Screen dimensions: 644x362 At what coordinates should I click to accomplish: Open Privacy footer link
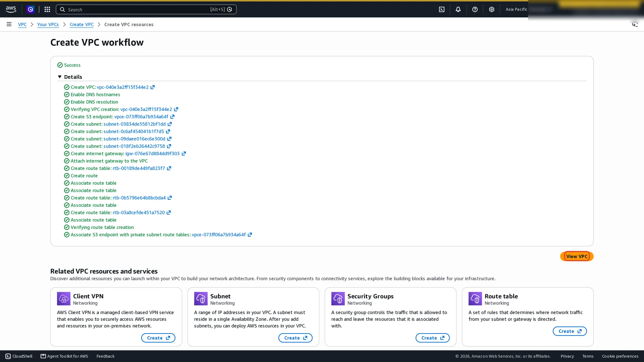click(x=567, y=356)
